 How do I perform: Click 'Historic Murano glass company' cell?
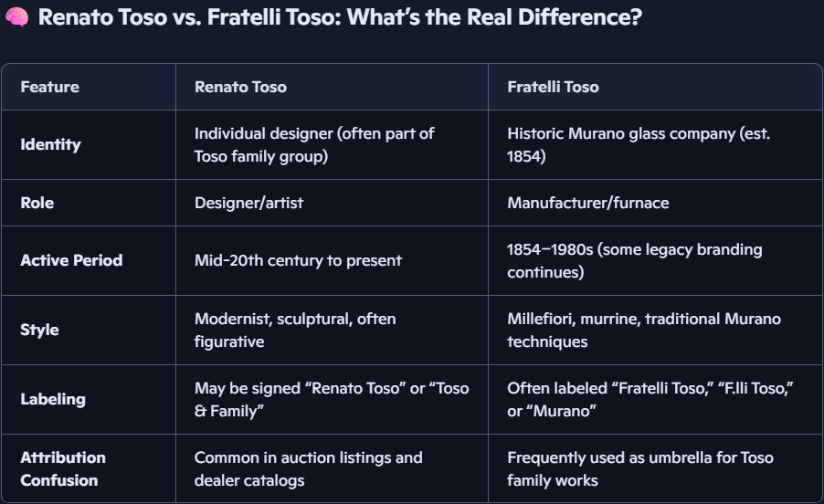pos(639,144)
